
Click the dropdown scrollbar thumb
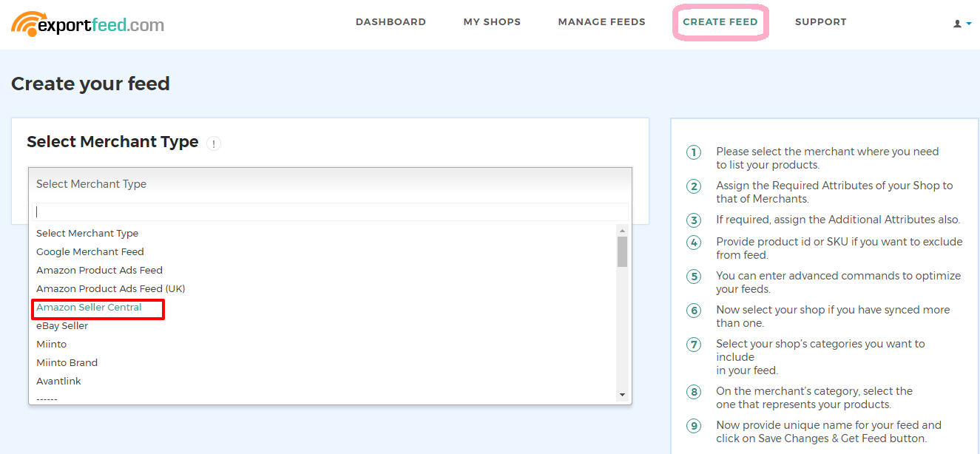(623, 251)
